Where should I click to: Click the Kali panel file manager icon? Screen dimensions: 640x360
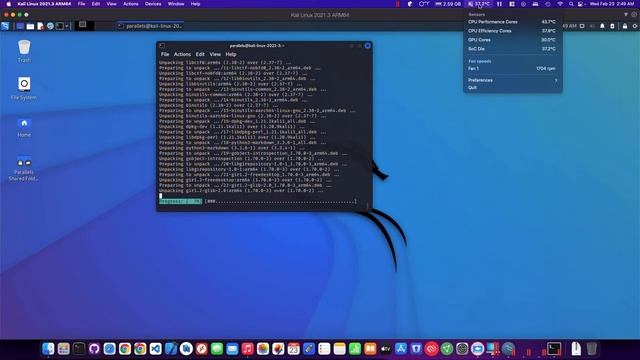click(30, 26)
